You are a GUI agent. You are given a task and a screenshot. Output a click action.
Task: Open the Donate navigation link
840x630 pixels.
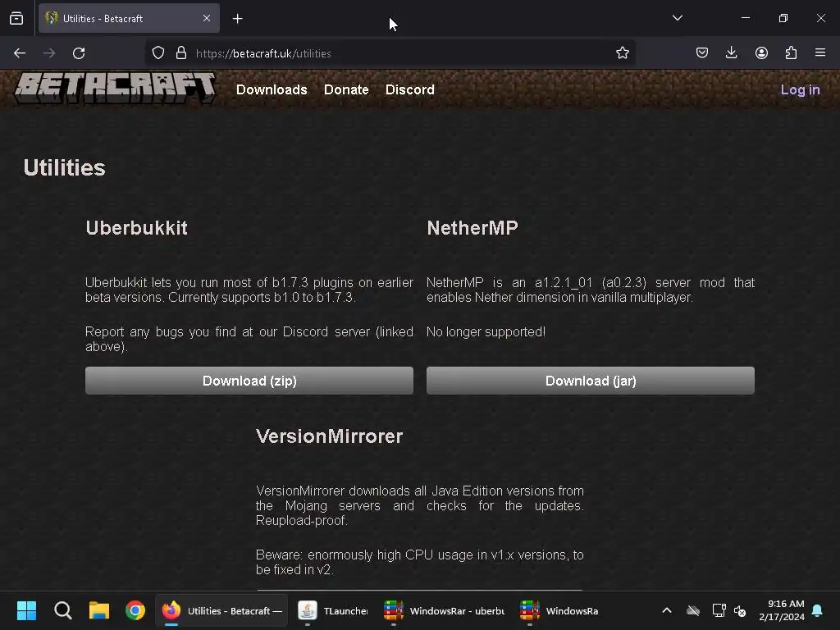[346, 89]
